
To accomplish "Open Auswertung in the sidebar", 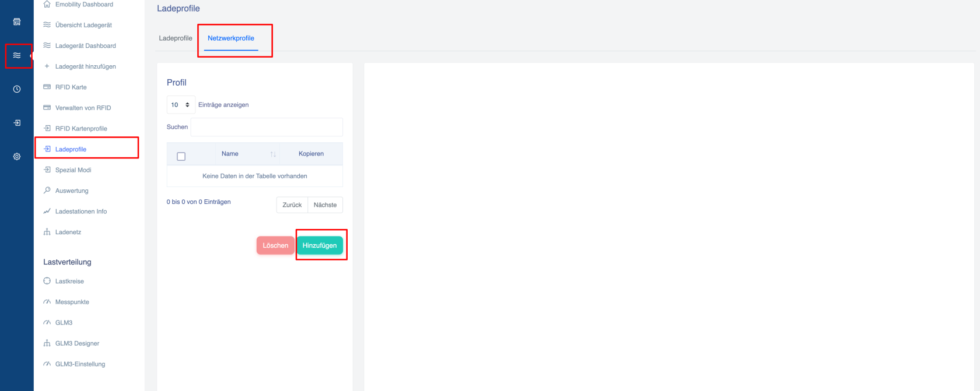I will click(x=72, y=191).
